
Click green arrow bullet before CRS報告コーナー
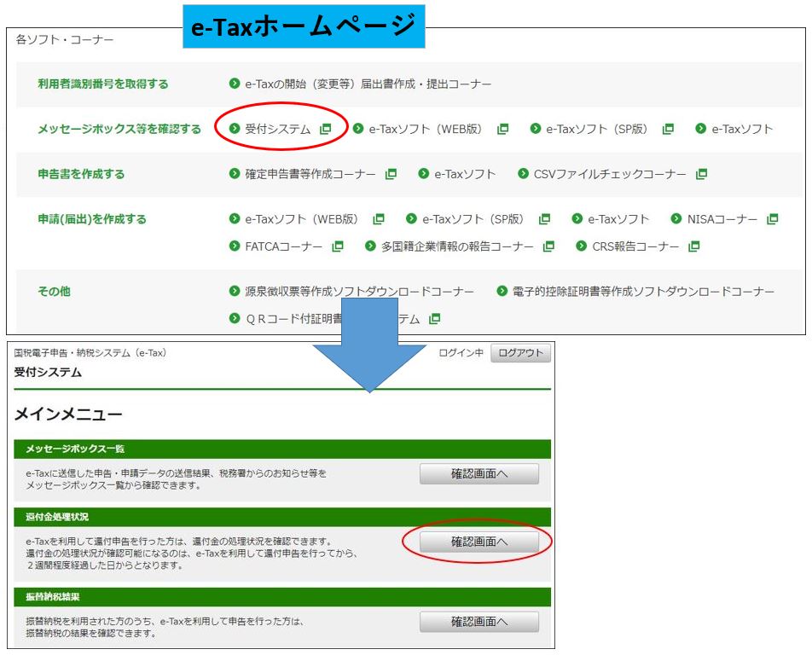[x=582, y=246]
